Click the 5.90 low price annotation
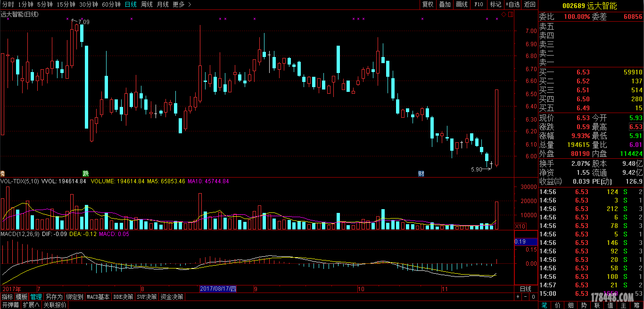 [x=477, y=170]
